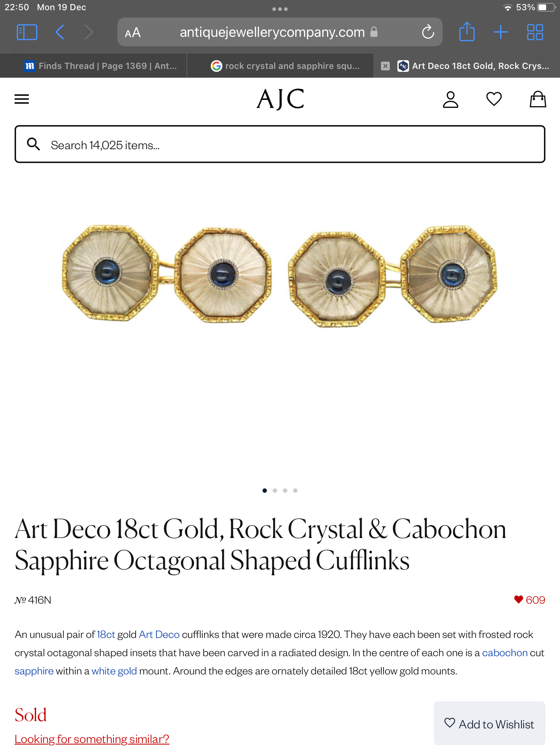Open the account profile icon
The height and width of the screenshot is (747, 560).
click(x=451, y=99)
